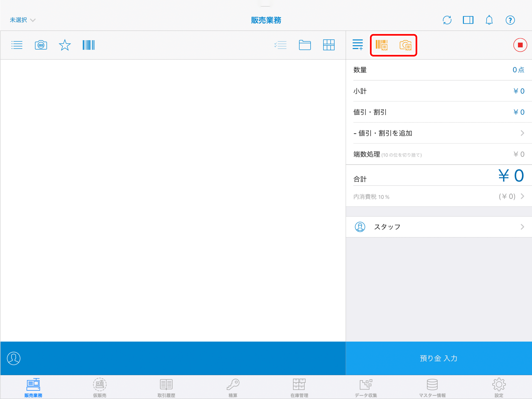Select the スタッフ row
532x399 pixels.
[439, 227]
